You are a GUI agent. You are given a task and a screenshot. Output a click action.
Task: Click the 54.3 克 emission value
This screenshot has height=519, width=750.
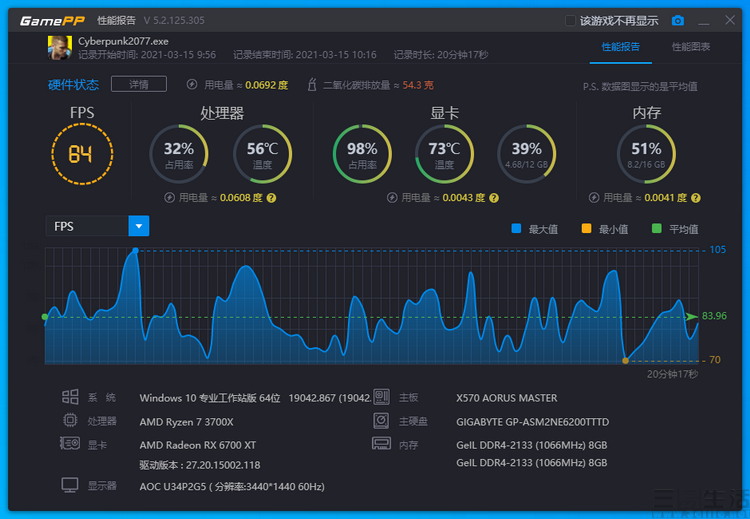click(x=418, y=85)
